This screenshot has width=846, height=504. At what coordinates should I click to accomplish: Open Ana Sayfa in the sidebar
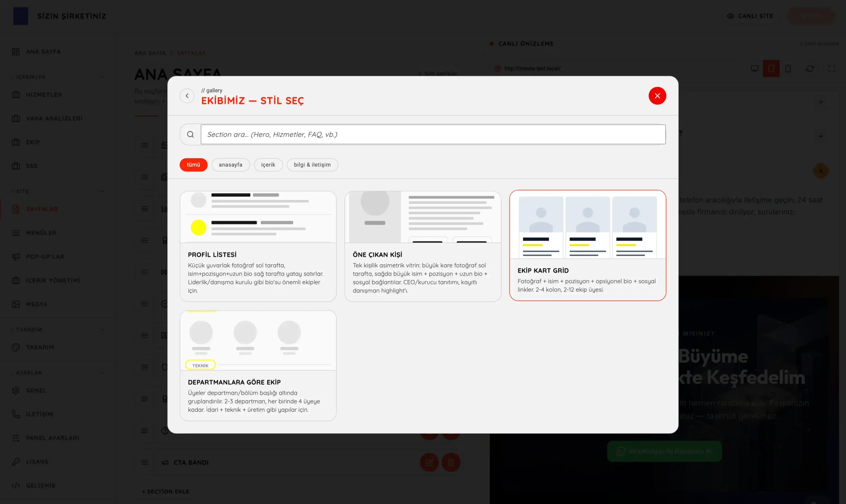point(43,52)
